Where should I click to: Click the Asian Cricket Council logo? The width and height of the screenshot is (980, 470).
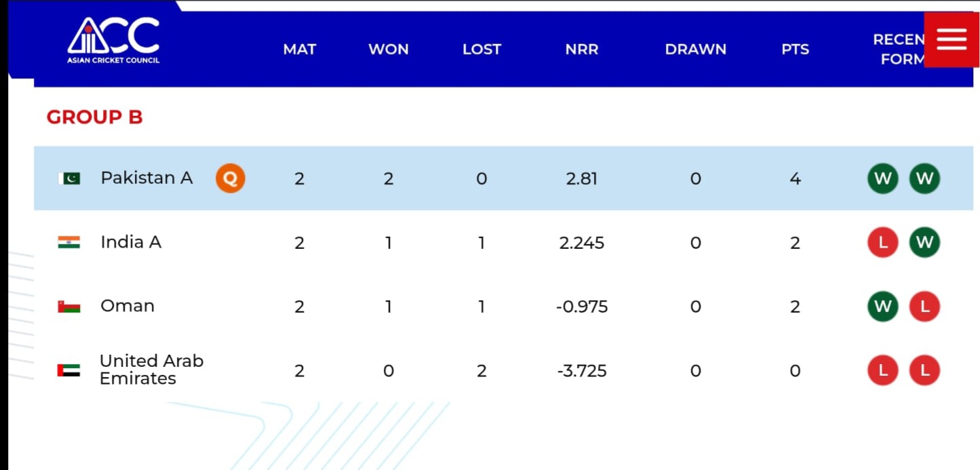(113, 40)
